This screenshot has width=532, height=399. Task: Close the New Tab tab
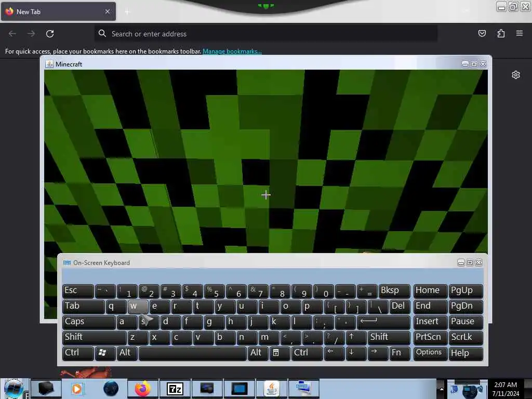tap(107, 11)
